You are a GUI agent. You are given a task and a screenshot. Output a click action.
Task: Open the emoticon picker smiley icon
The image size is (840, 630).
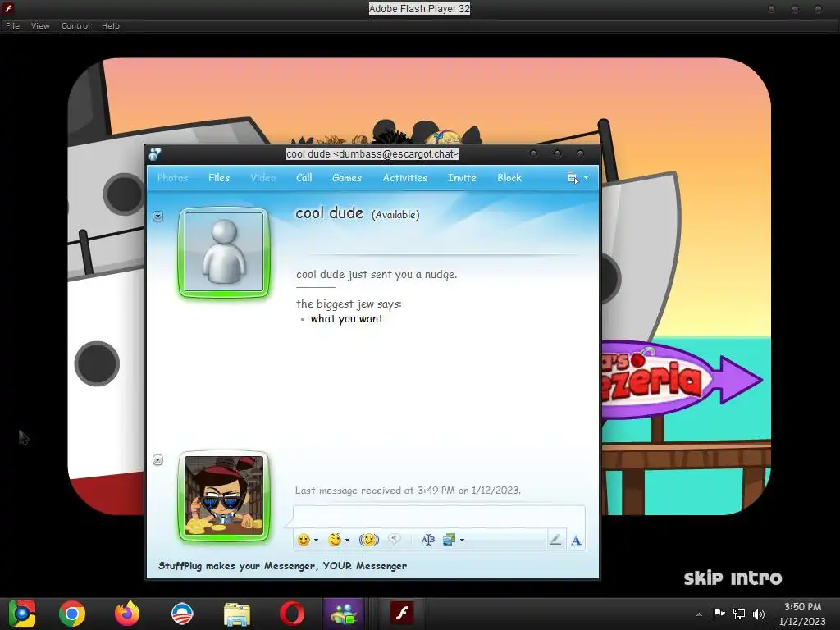(x=304, y=540)
